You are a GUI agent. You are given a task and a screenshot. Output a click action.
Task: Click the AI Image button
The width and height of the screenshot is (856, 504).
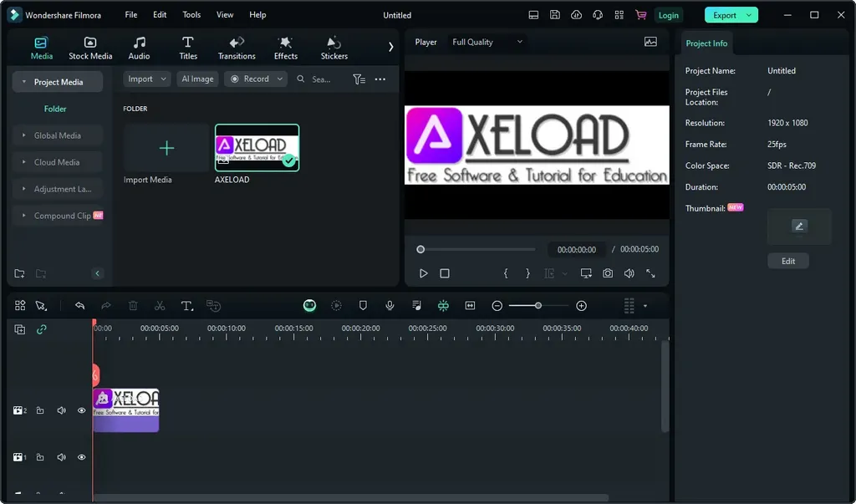[197, 79]
